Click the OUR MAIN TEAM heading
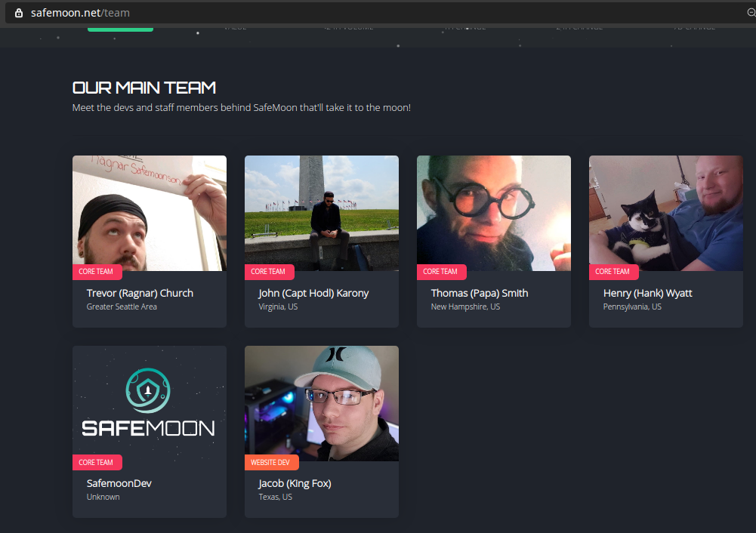 point(144,88)
